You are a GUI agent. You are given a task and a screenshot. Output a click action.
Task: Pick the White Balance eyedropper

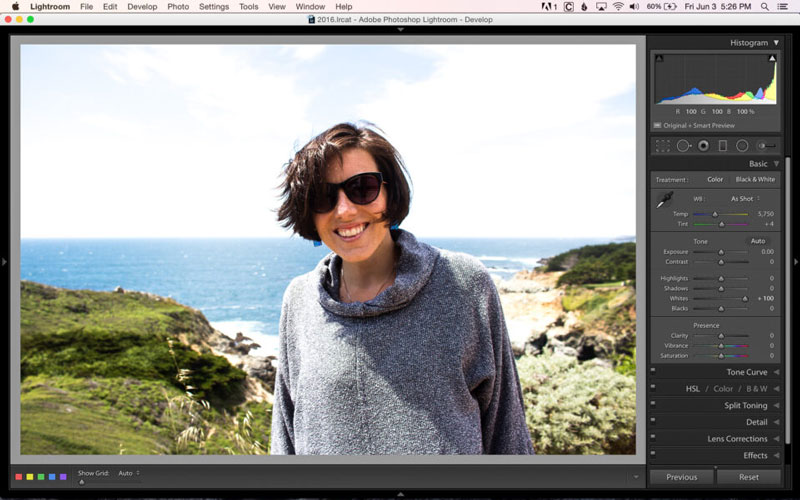(x=665, y=201)
